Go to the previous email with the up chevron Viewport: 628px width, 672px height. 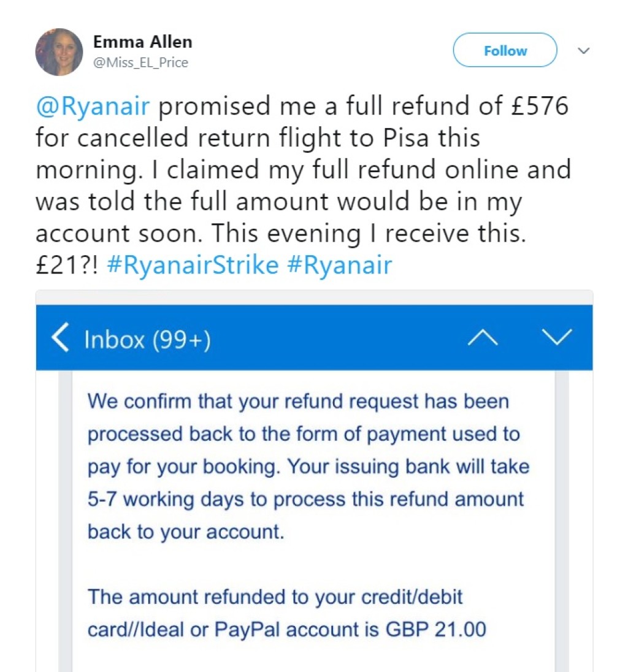coord(483,338)
